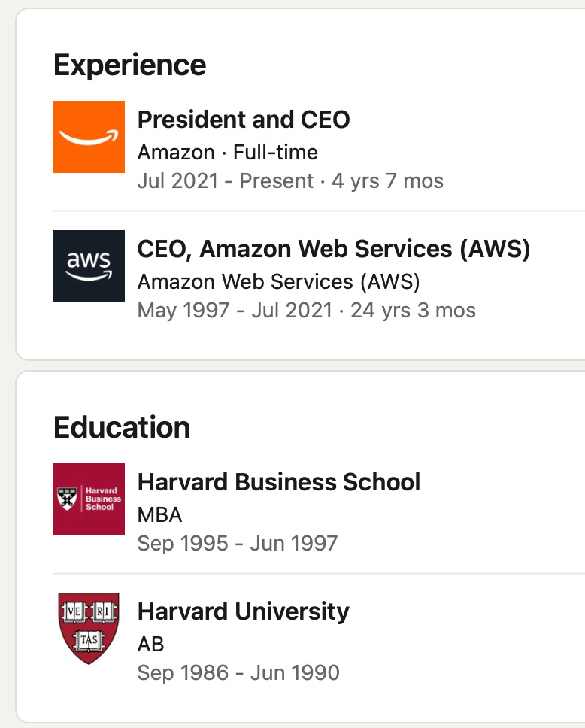The width and height of the screenshot is (585, 728).
Task: Click the Amazon Web Services (AWS) company name
Action: tap(278, 281)
